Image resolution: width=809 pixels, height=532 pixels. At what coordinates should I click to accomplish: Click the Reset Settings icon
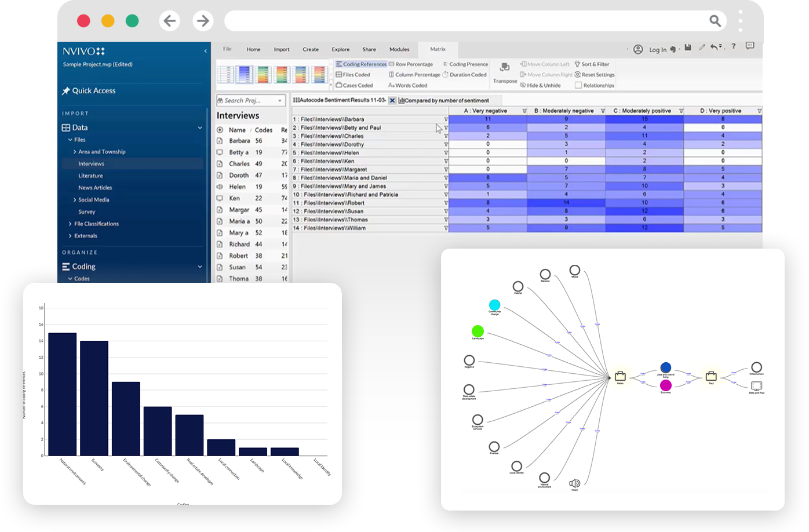pyautogui.click(x=577, y=75)
